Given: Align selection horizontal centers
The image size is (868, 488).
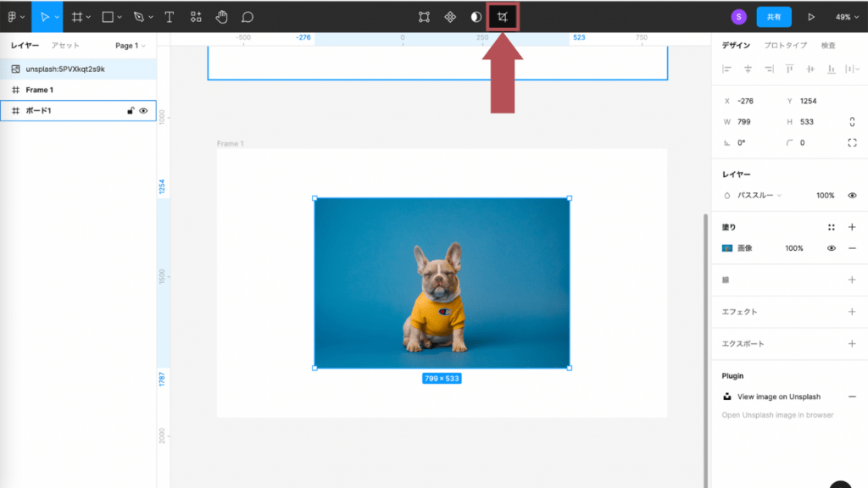Looking at the screenshot, I should click(748, 69).
